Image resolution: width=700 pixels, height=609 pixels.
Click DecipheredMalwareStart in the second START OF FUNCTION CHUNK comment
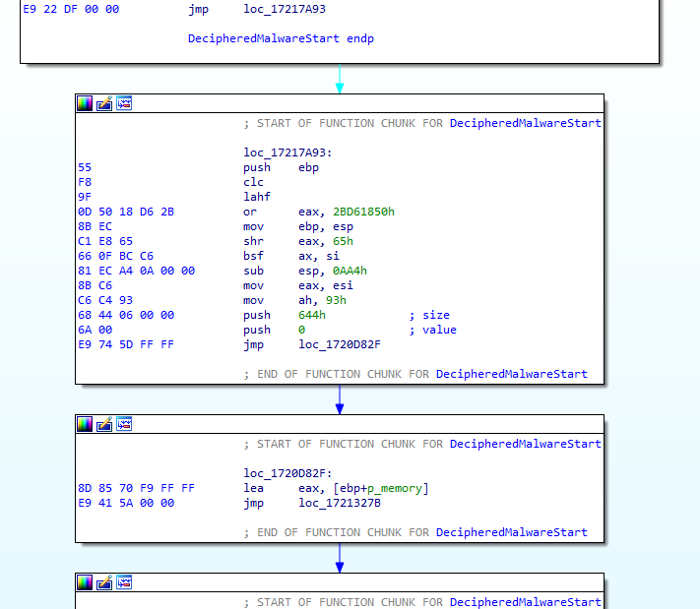click(526, 444)
